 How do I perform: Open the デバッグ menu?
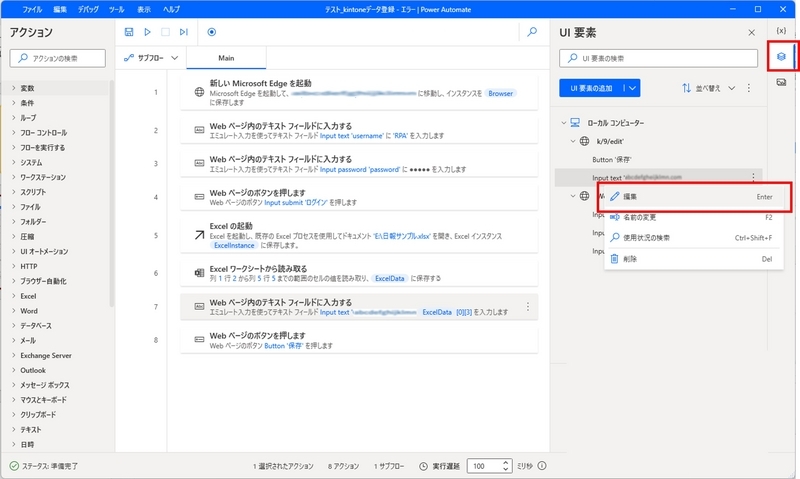88,9
